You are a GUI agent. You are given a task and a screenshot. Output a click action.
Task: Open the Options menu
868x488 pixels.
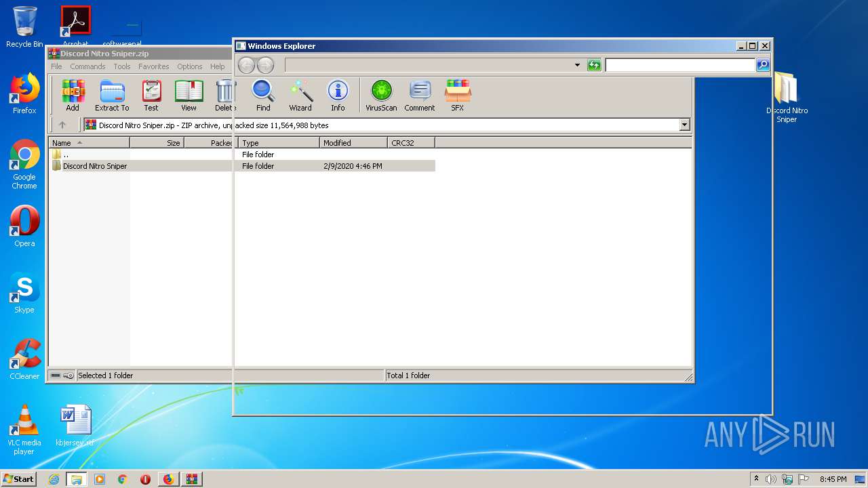pyautogui.click(x=190, y=66)
